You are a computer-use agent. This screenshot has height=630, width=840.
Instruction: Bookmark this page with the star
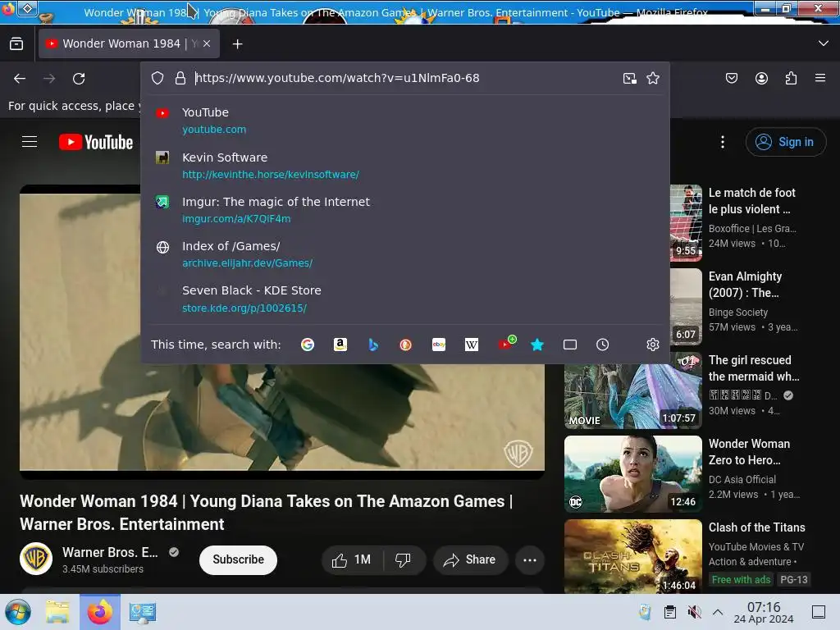tap(652, 78)
